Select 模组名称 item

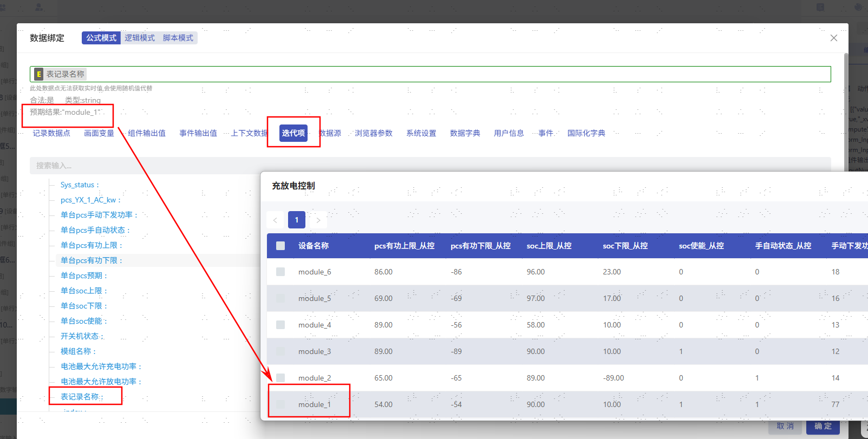78,351
